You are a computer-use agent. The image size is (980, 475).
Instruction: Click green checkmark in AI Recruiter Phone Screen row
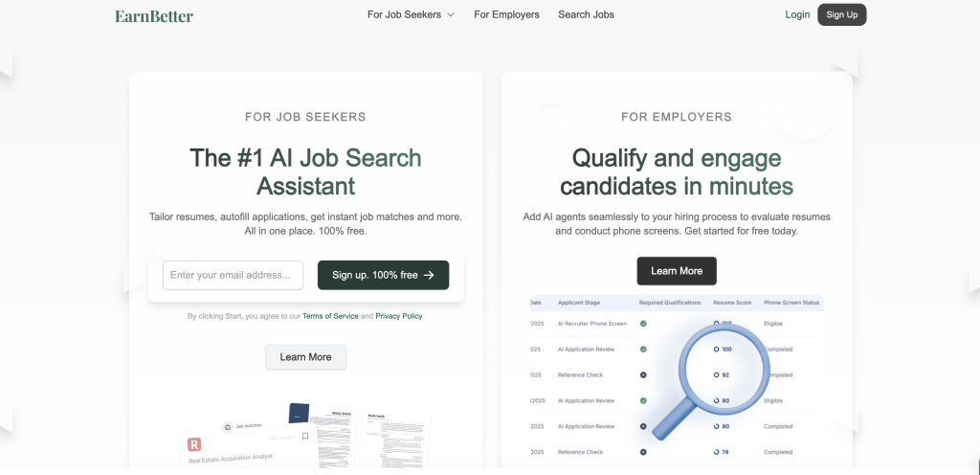coord(643,324)
